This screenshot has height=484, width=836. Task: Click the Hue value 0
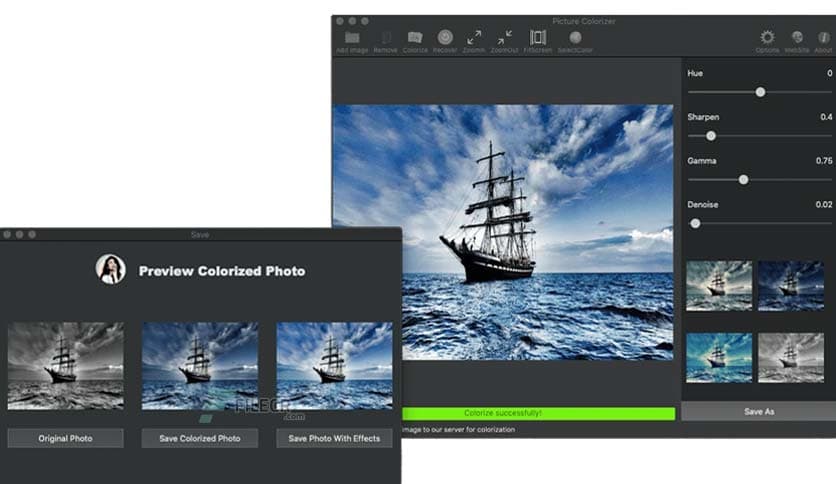[x=830, y=73]
